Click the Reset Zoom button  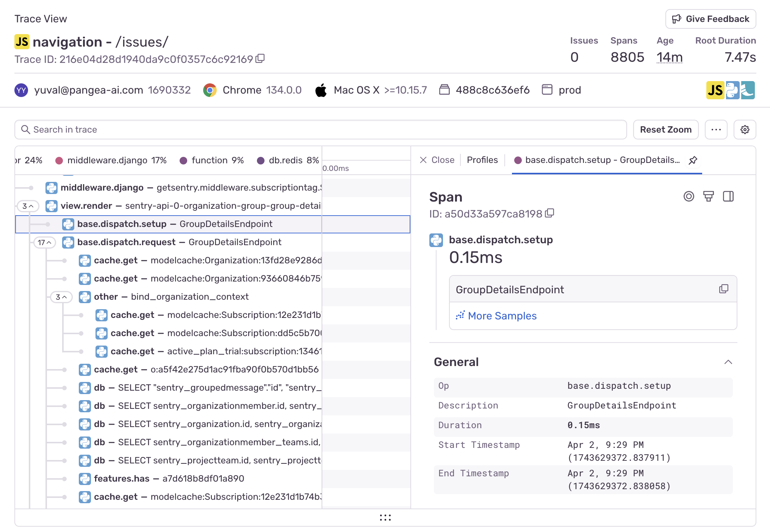click(665, 130)
